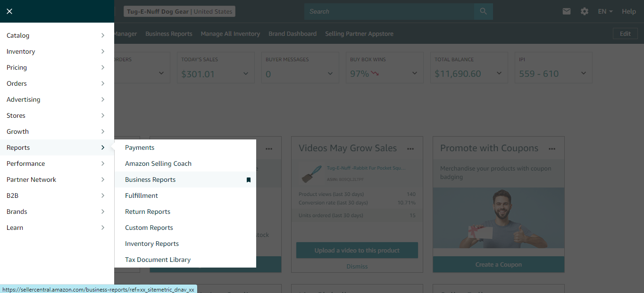Click the bookmark icon beside Business Reports
Screen dimensions: 644x293
(249, 179)
